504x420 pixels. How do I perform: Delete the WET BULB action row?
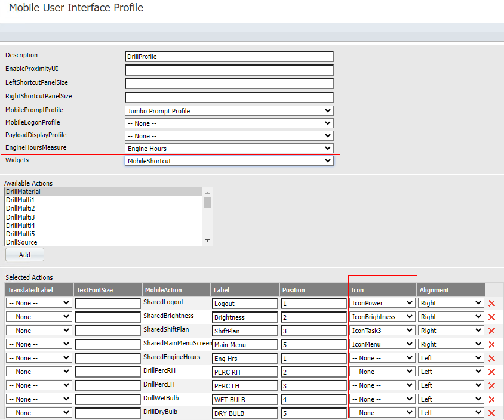point(491,399)
